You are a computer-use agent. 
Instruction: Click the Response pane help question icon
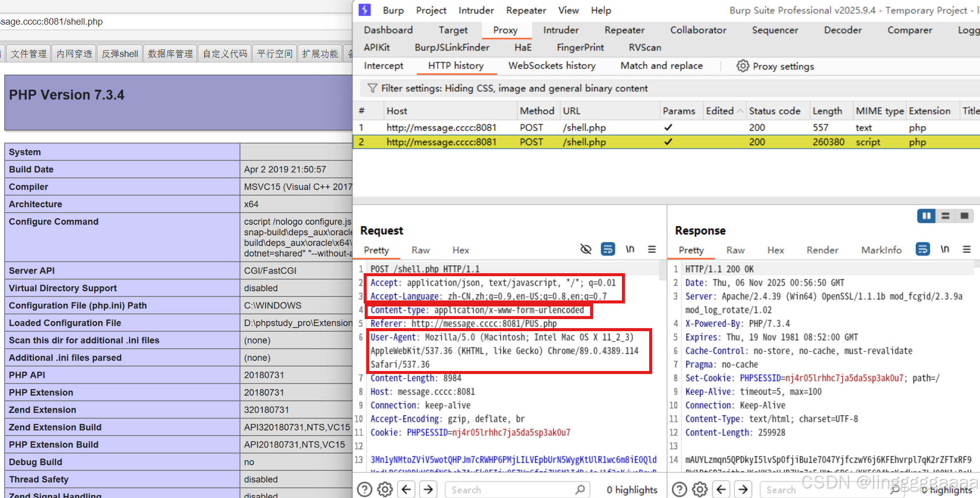(x=679, y=489)
